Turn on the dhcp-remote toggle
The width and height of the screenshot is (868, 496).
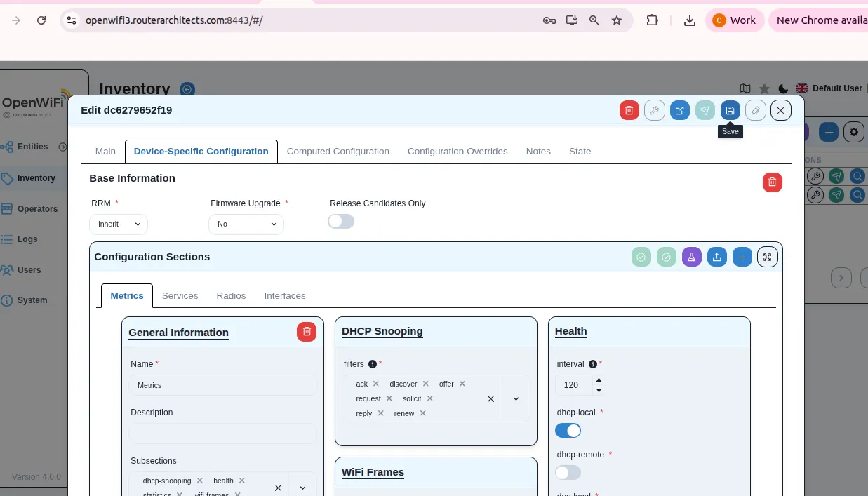568,472
